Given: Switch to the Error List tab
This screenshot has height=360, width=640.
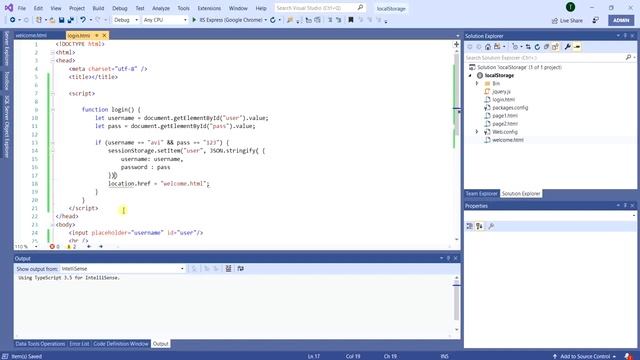Looking at the screenshot, I should (x=79, y=344).
